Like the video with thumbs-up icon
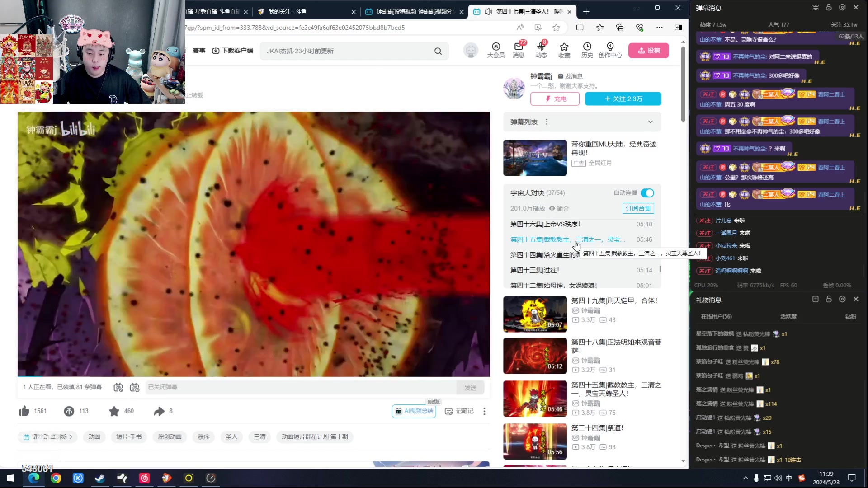This screenshot has width=868, height=488. 24,411
